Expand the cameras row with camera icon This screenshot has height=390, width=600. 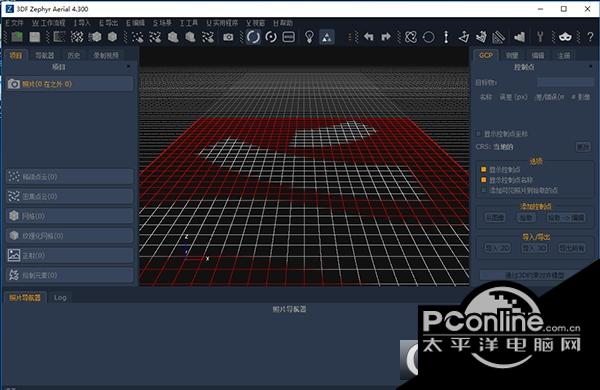pos(70,84)
